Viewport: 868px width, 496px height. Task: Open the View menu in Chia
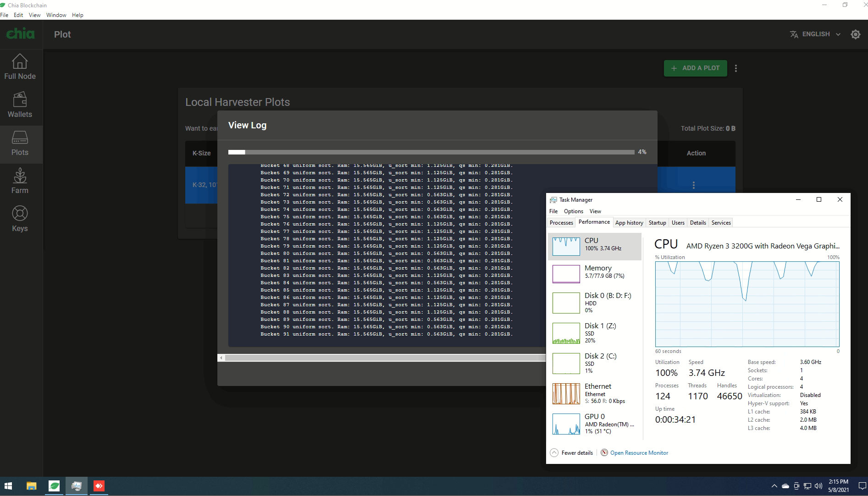[x=35, y=15]
